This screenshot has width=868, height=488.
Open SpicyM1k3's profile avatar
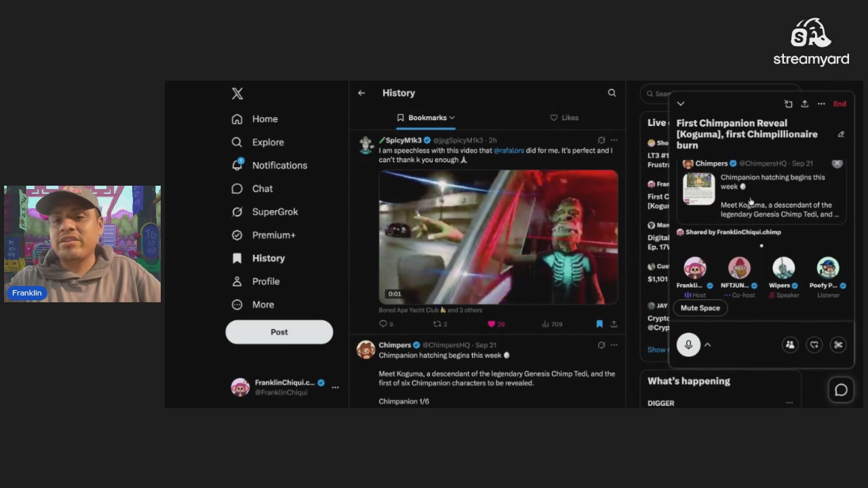tap(366, 144)
